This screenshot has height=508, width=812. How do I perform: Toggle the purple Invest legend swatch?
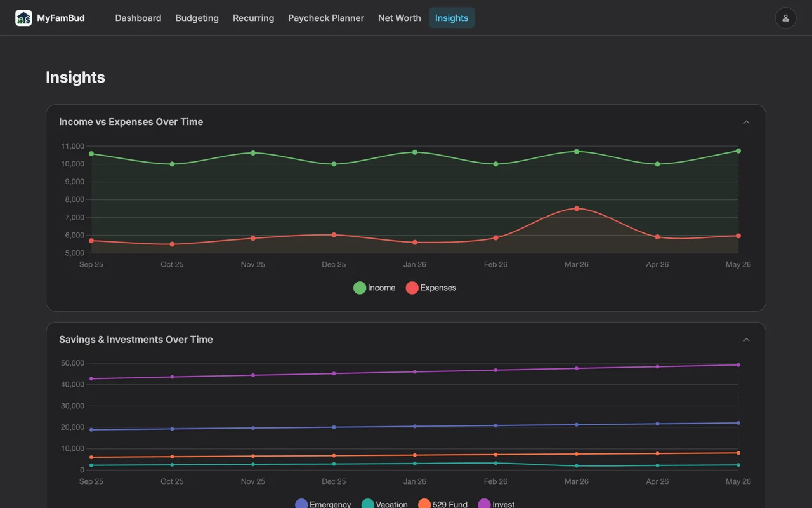click(x=484, y=504)
